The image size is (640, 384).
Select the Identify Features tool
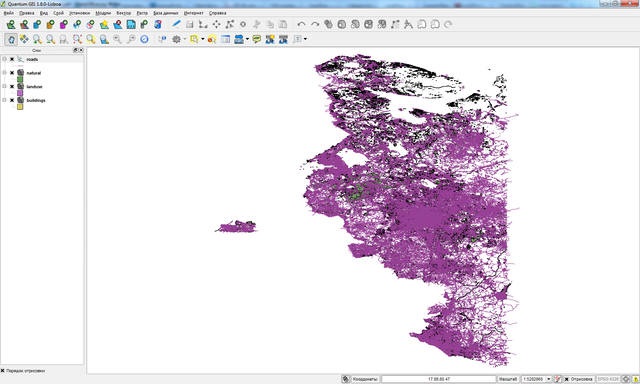(162, 39)
